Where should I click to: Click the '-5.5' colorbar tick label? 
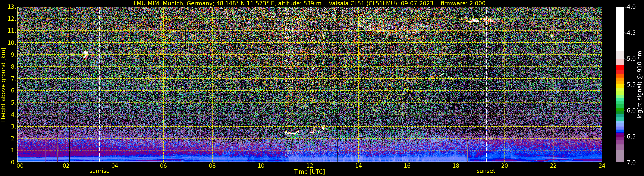(630, 85)
